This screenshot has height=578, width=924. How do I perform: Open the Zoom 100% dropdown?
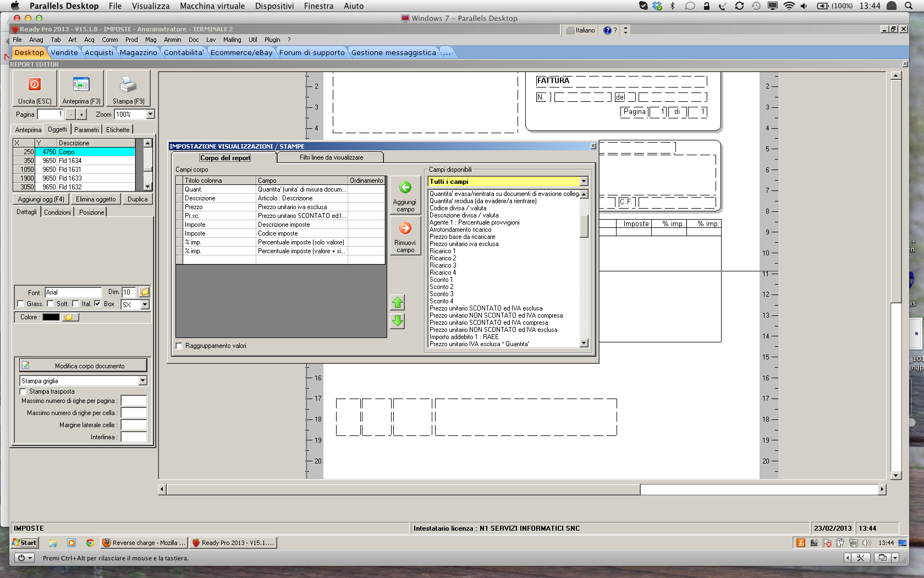150,114
